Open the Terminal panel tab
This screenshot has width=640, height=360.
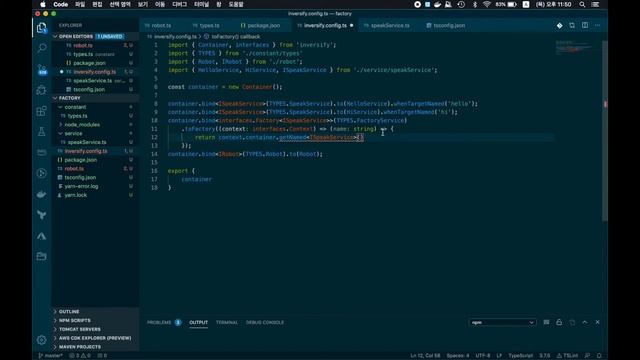[227, 322]
